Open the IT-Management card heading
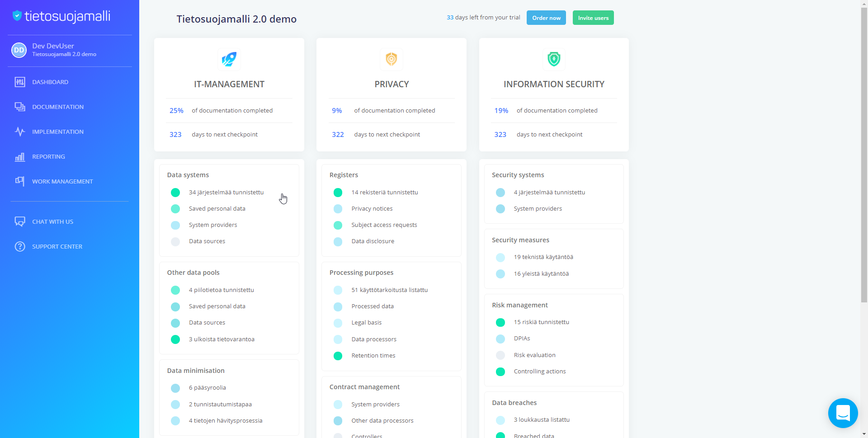Screen dimensions: 868x438 (x=229, y=84)
